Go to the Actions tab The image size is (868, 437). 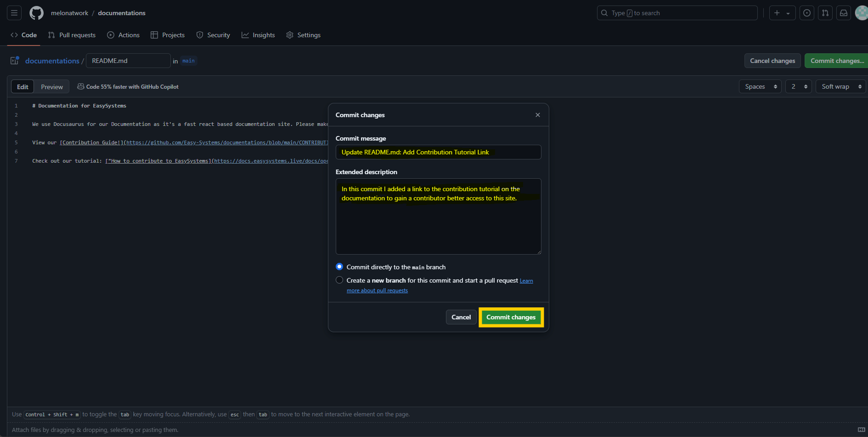(124, 35)
